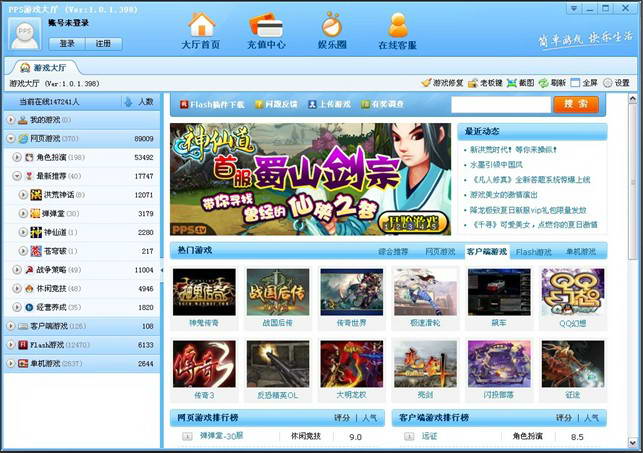The width and height of the screenshot is (643, 453).
Task: Sort 客户端游戏排行榜 by 人气
Action: click(591, 418)
